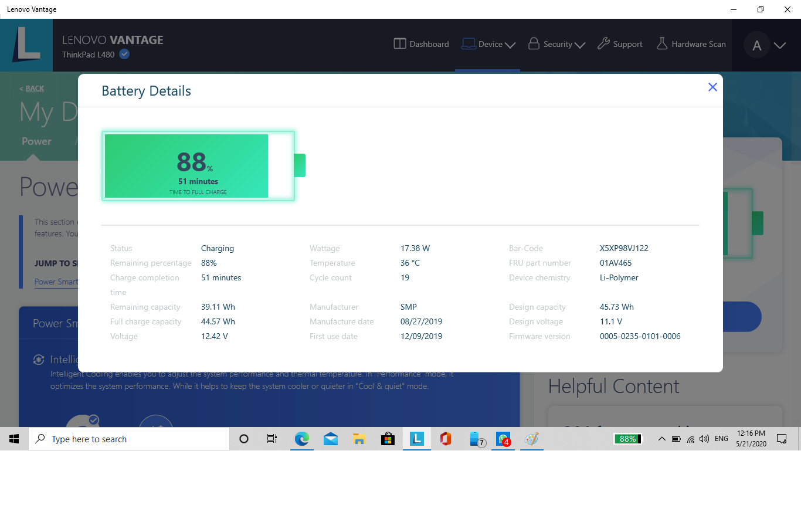Click the Dashboard icon in header
This screenshot has height=532, width=801.
pyautogui.click(x=400, y=44)
